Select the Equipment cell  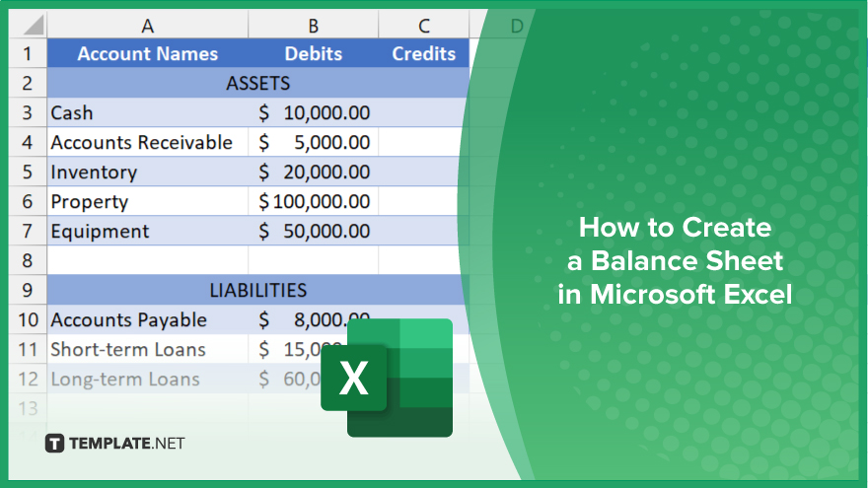[147, 231]
